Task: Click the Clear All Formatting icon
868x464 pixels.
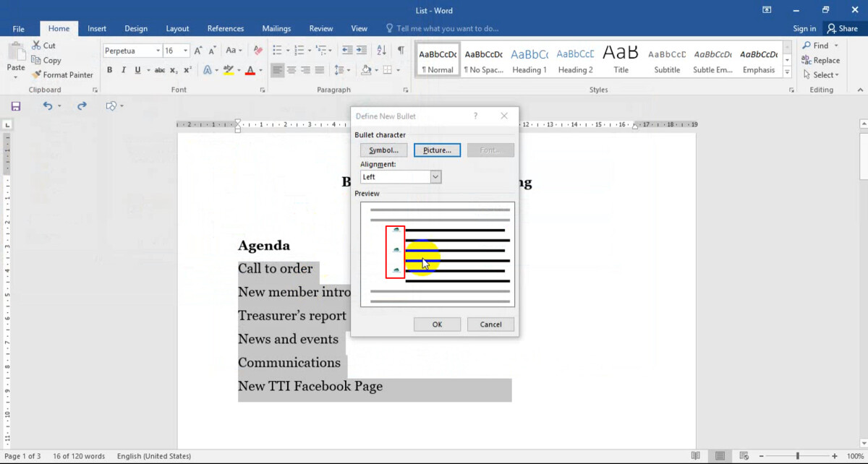Action: point(258,50)
